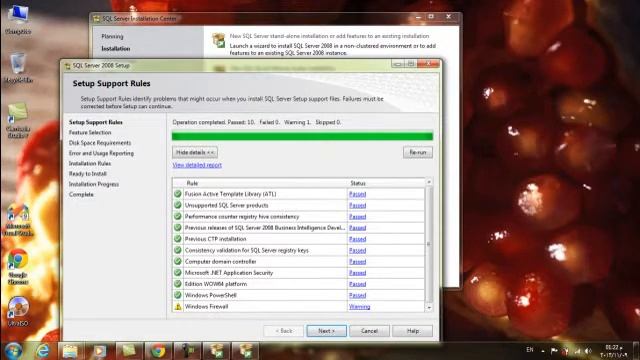Click network icon in system tray

click(x=577, y=351)
